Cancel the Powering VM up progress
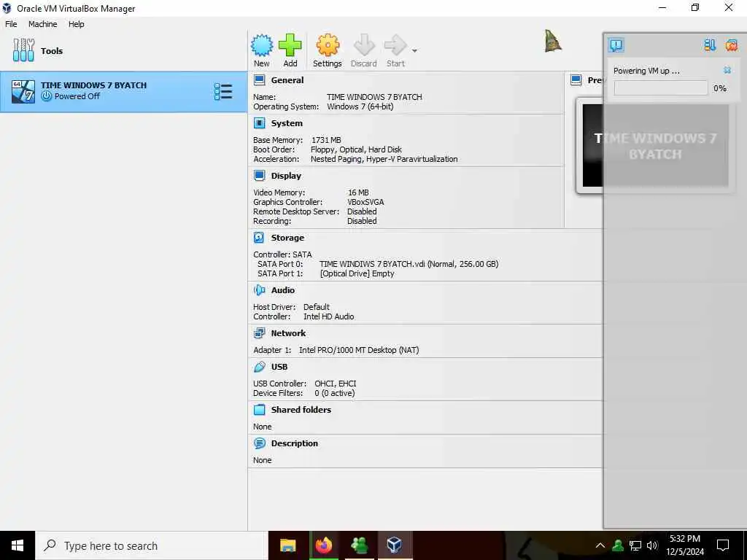 [727, 70]
